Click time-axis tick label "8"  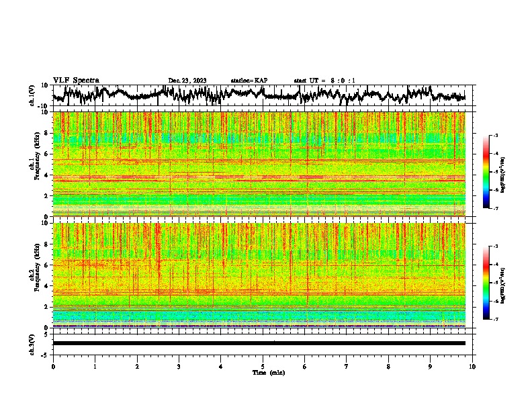coord(388,367)
